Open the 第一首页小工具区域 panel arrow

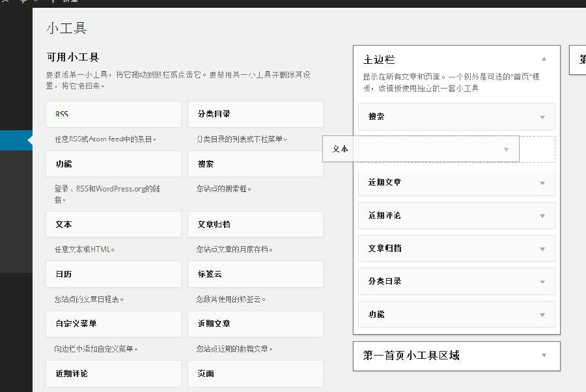tap(544, 356)
